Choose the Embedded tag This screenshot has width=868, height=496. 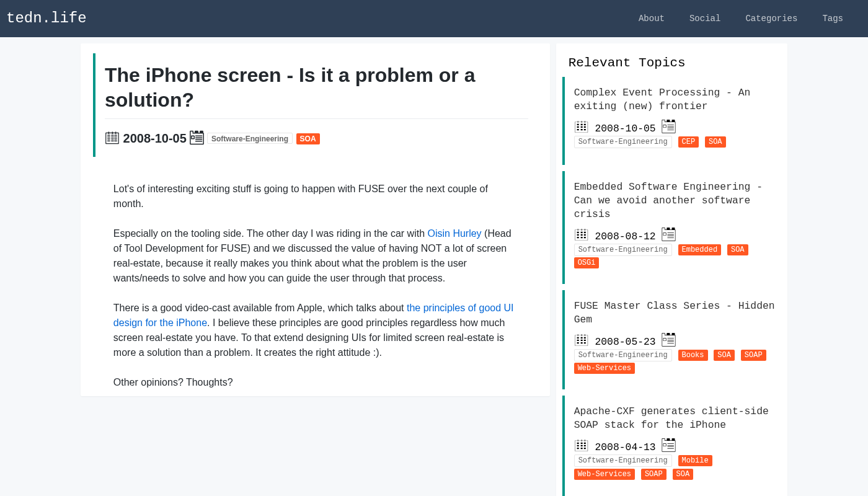tap(699, 250)
